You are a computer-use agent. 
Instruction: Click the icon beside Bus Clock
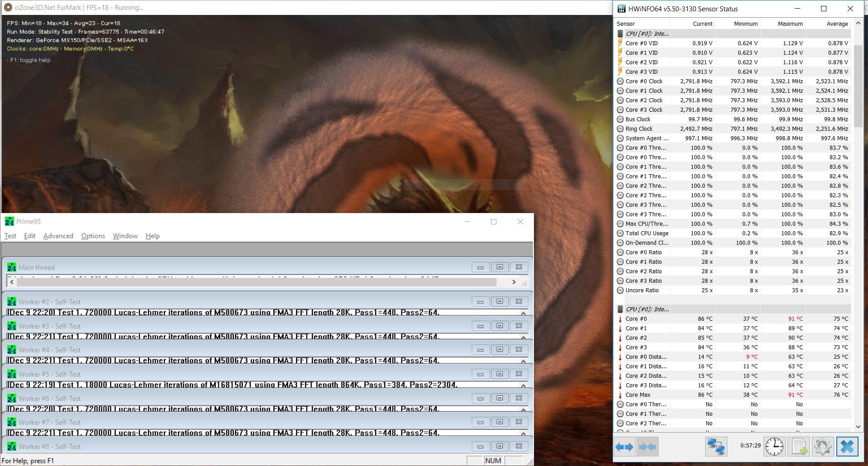pyautogui.click(x=620, y=119)
